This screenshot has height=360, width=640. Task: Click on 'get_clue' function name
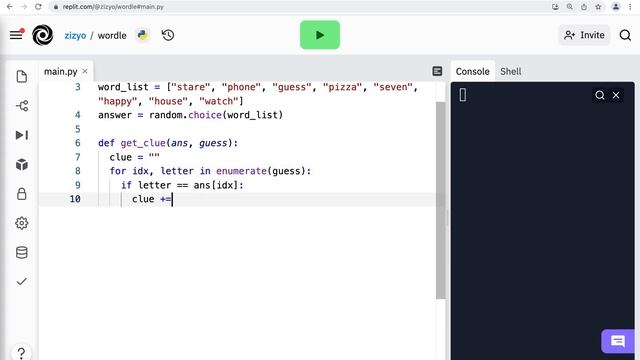coord(143,143)
